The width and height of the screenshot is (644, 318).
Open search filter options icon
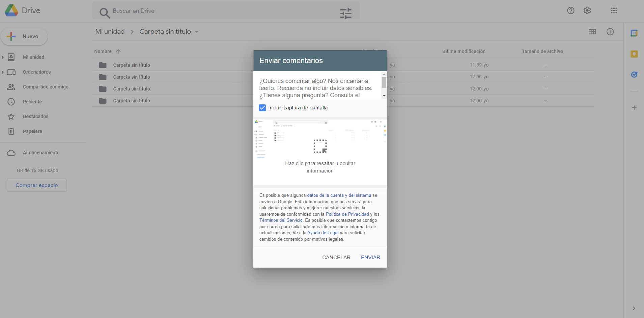346,14
